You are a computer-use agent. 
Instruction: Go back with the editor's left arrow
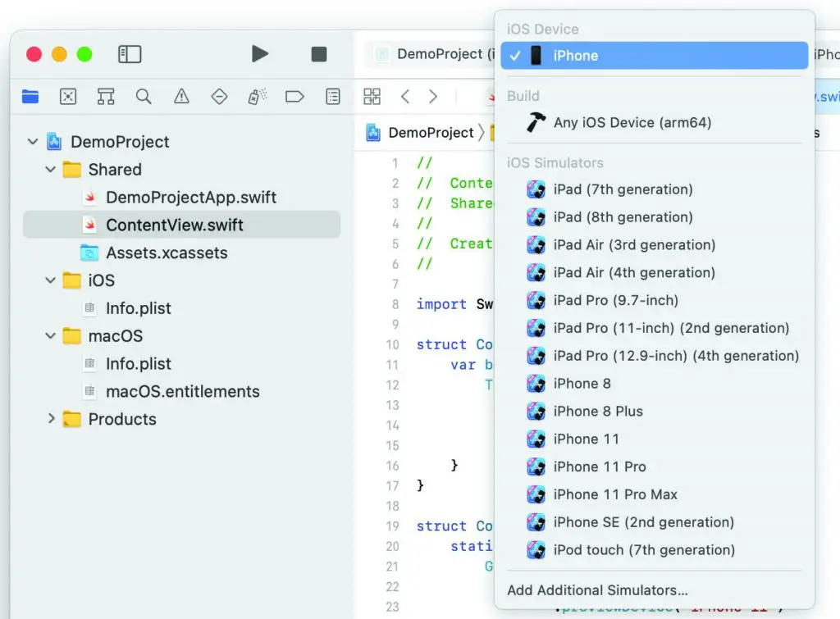pyautogui.click(x=405, y=97)
